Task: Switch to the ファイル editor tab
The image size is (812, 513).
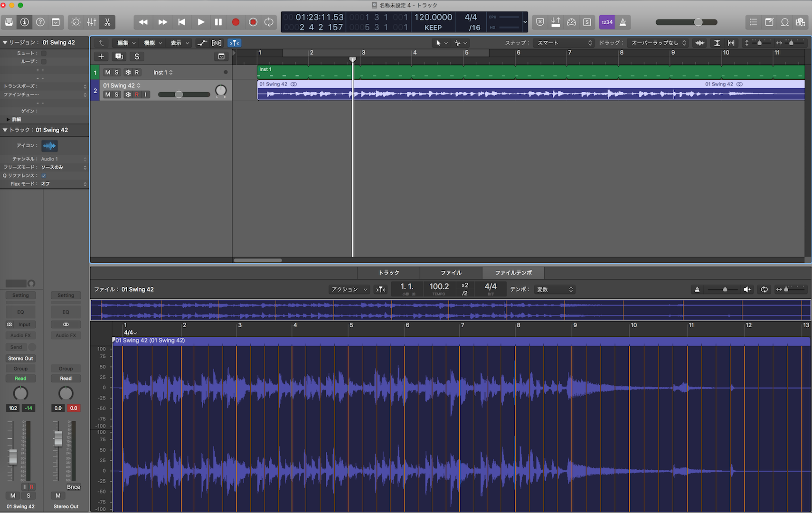Action: [x=451, y=273]
